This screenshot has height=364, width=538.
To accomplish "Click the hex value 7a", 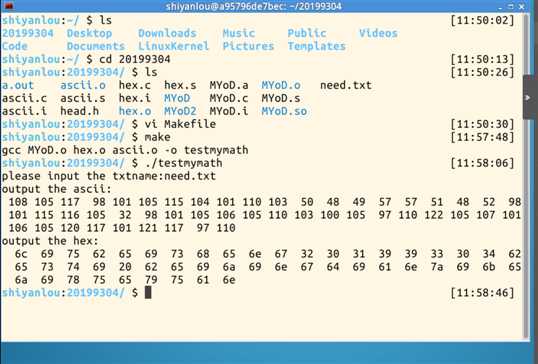I will click(x=437, y=267).
